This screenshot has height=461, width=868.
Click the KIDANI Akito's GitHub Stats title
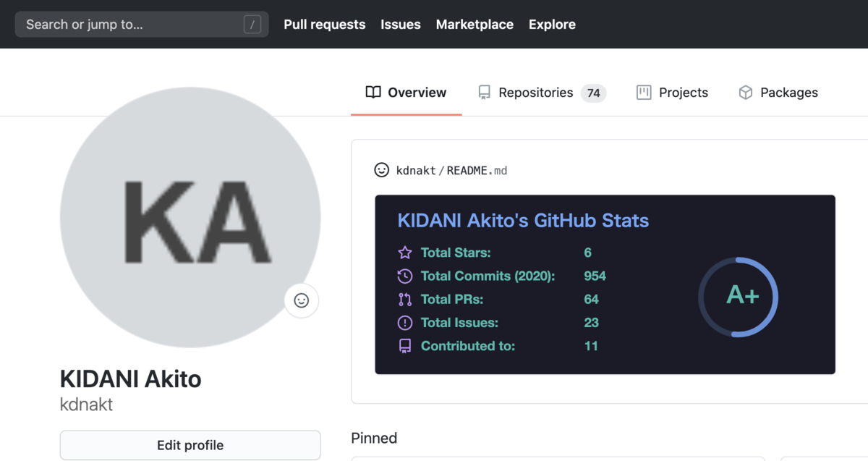point(523,220)
